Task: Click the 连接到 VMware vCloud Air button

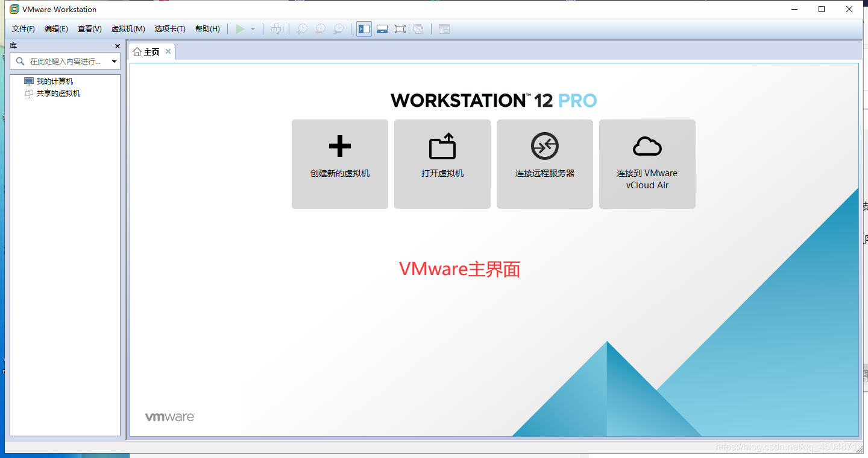Action: coord(647,164)
